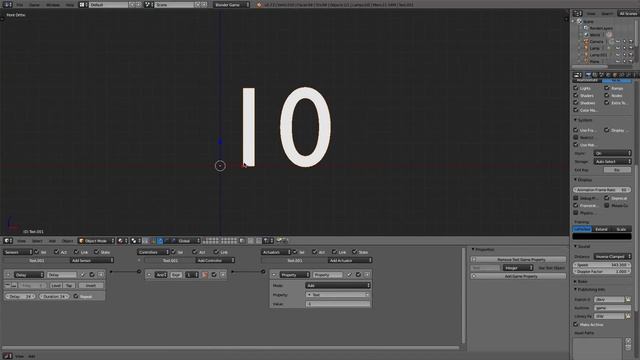Toggle Actuators Sel checkbox

coord(295,252)
